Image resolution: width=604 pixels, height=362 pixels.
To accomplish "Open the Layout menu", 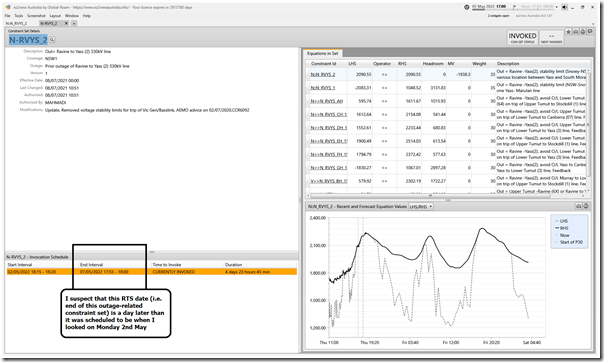I will click(55, 16).
